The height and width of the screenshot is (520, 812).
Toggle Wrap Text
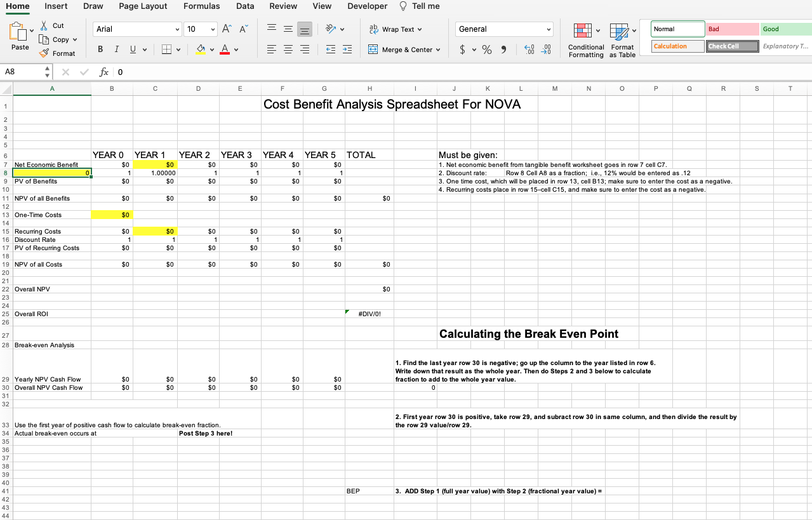point(396,29)
